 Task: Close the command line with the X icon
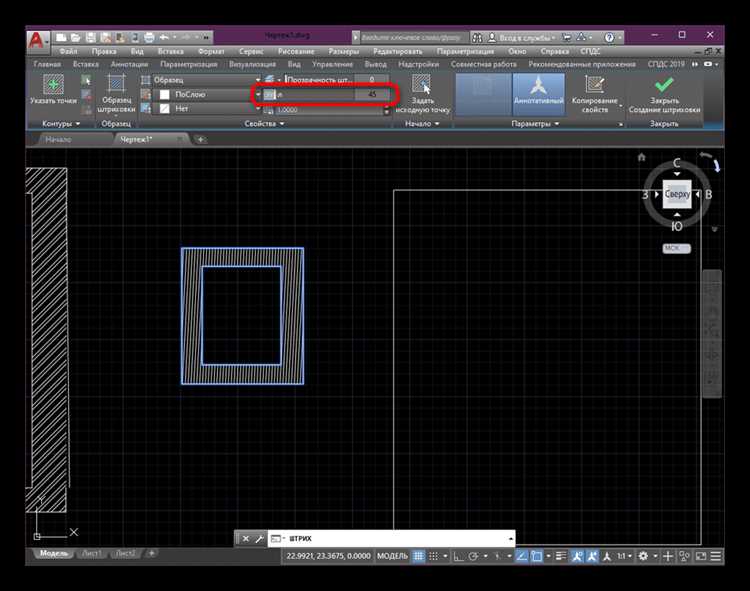tap(245, 539)
